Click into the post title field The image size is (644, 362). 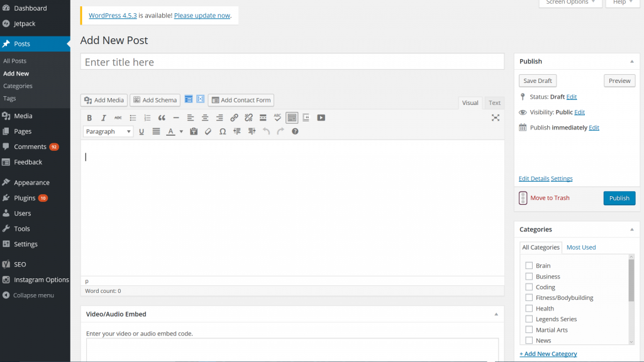pyautogui.click(x=292, y=62)
